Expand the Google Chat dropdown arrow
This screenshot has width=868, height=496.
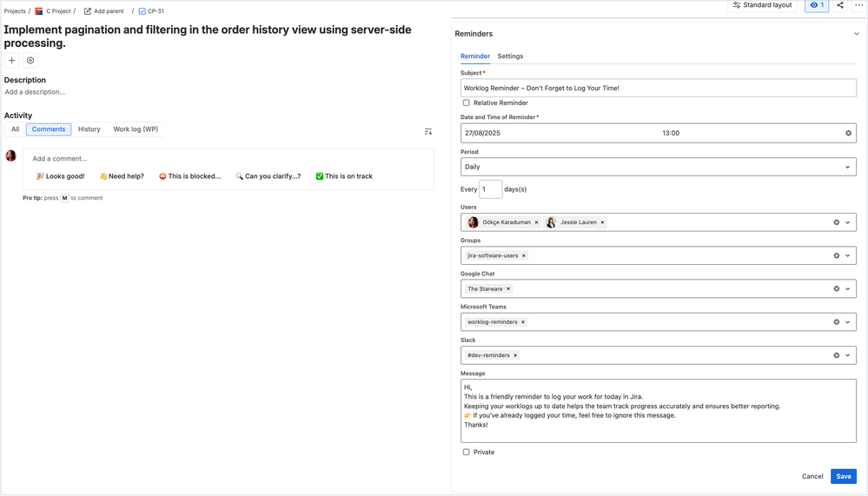(847, 289)
